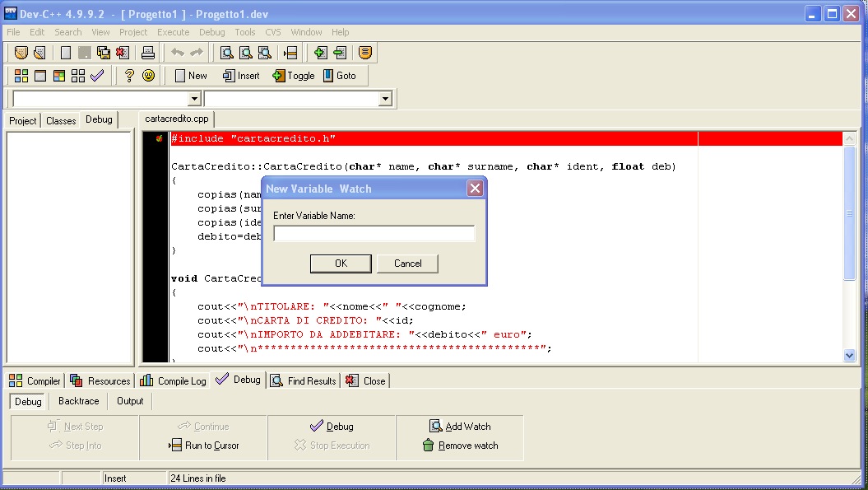Click the smiley face About icon
The height and width of the screenshot is (490, 868).
(x=148, y=76)
